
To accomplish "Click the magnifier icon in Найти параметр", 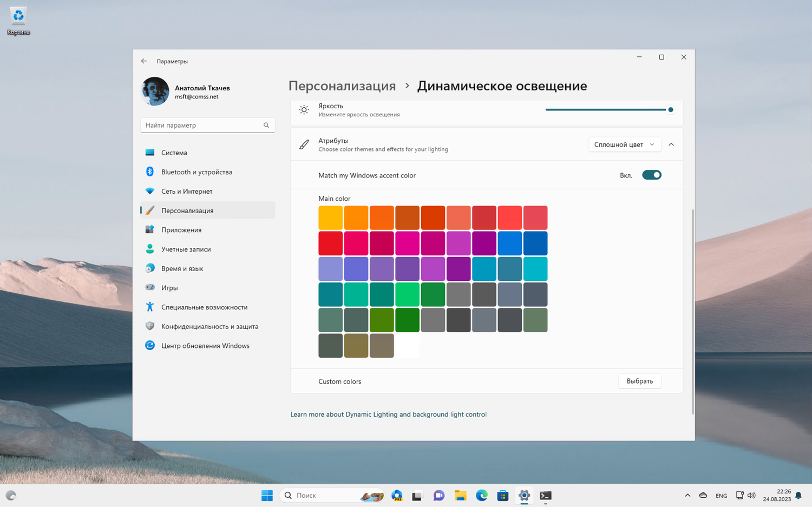I will tap(266, 125).
